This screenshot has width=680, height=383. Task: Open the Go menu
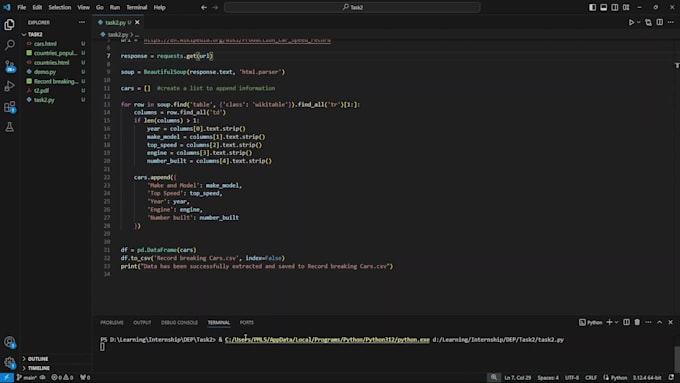point(100,7)
